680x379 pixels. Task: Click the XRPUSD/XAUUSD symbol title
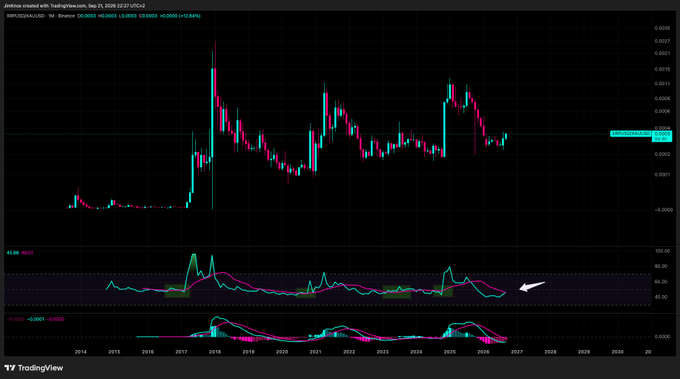click(x=26, y=16)
